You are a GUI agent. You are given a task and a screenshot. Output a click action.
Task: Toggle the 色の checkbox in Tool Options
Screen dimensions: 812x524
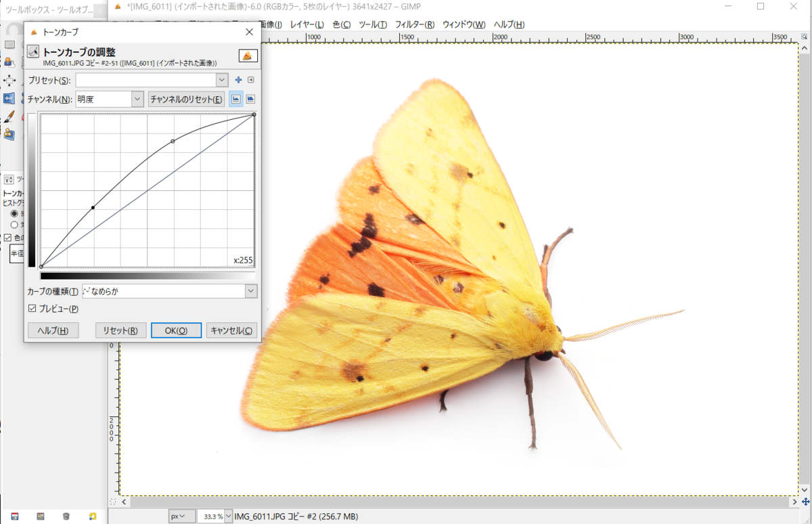click(8, 238)
